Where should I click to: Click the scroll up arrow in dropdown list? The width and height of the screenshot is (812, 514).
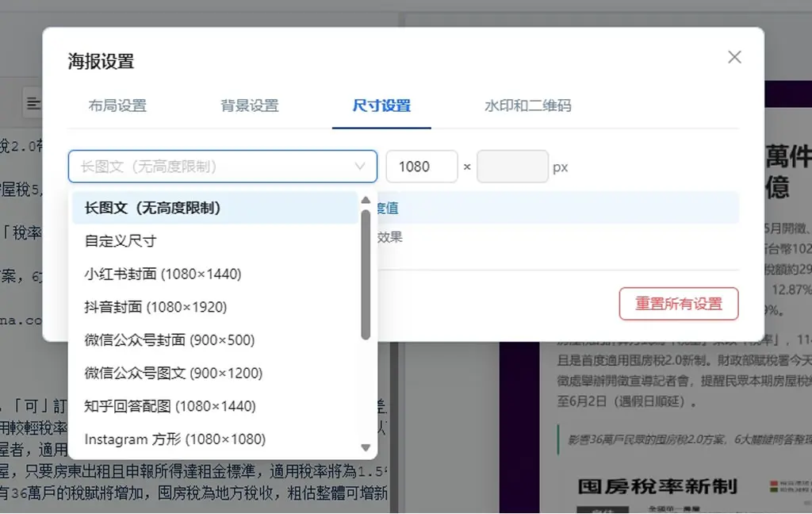tap(366, 200)
